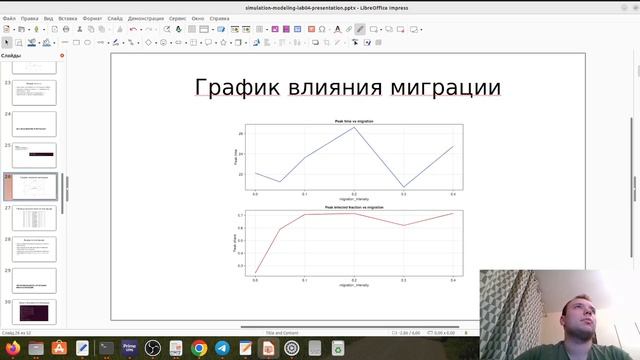This screenshot has width=640, height=360.
Task: Toggle the Show draw functions pencil button
Action: click(x=360, y=29)
